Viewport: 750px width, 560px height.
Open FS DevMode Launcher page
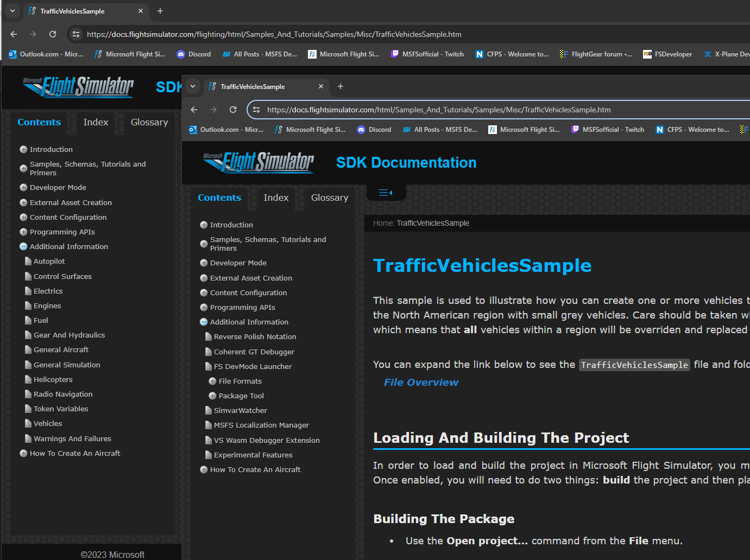(253, 366)
